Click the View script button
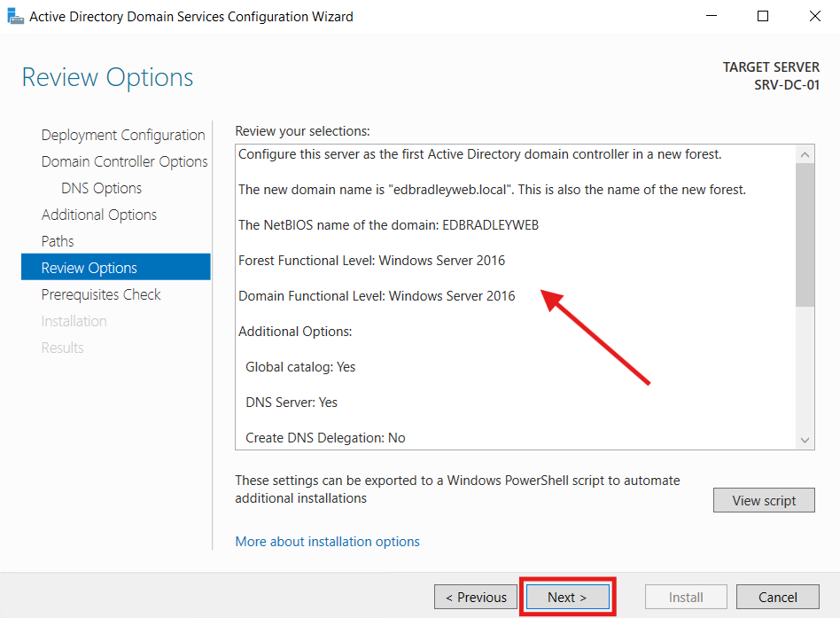The height and width of the screenshot is (618, 840). (764, 499)
